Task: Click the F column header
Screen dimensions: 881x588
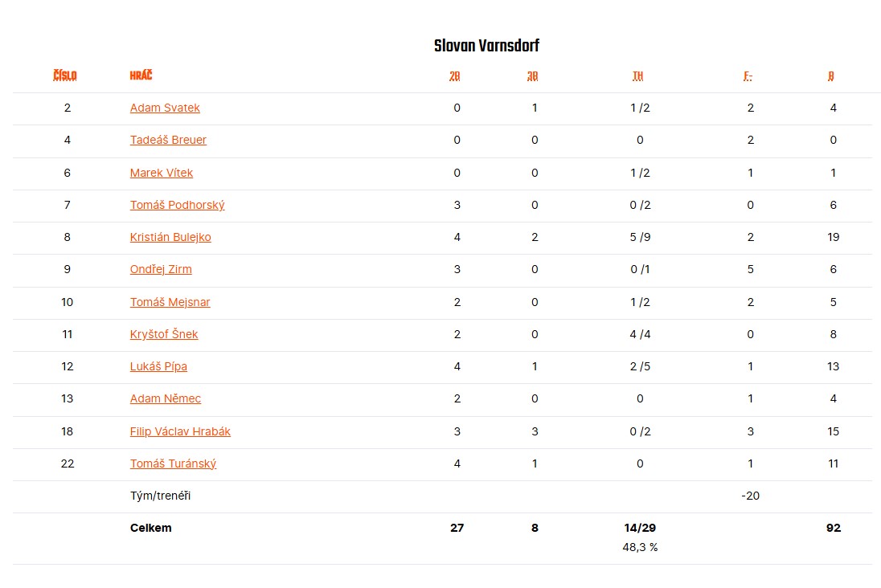Action: pyautogui.click(x=748, y=76)
